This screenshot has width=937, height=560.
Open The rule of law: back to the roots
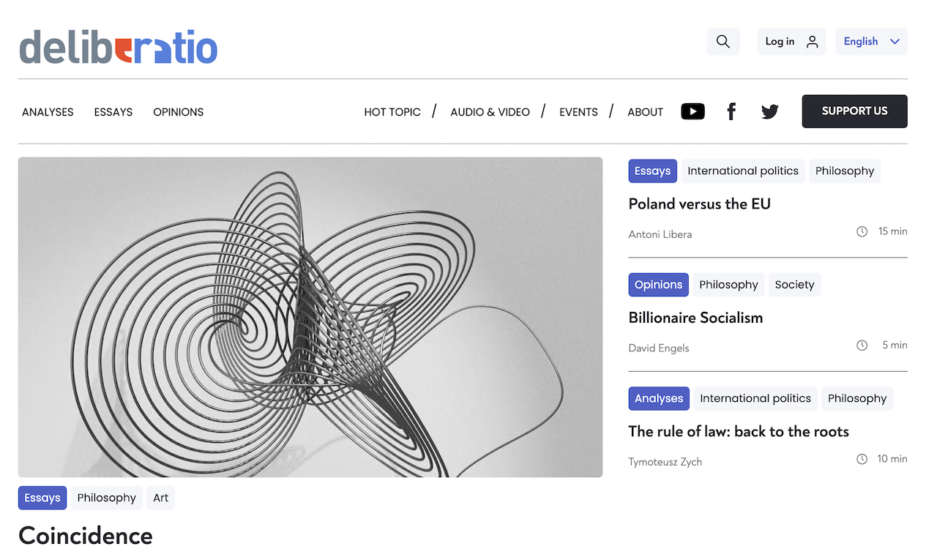[738, 431]
